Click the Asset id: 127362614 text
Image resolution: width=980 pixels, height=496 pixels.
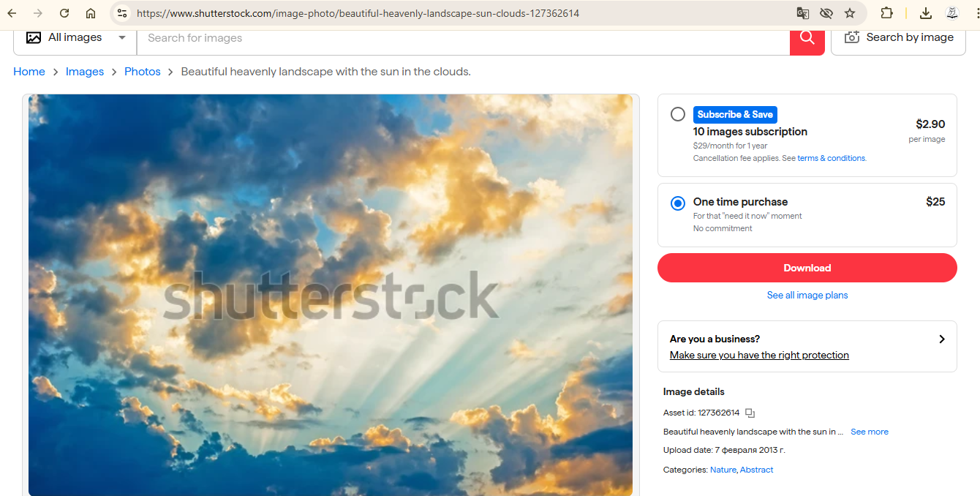701,413
